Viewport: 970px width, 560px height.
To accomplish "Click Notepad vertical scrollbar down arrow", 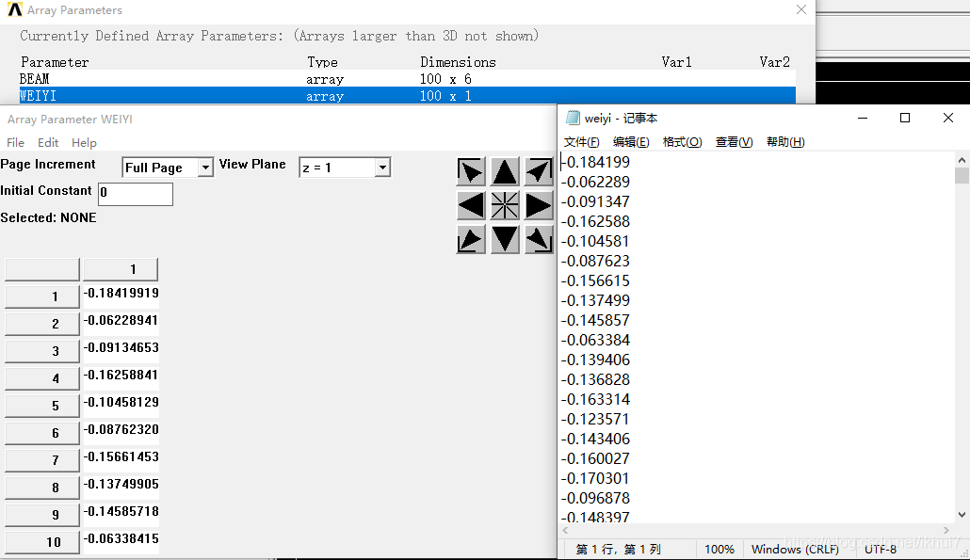I will [x=962, y=515].
